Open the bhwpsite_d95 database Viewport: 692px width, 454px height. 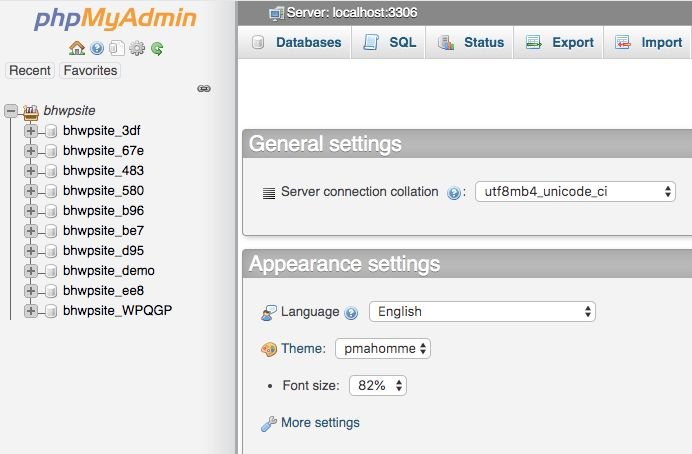coord(103,251)
